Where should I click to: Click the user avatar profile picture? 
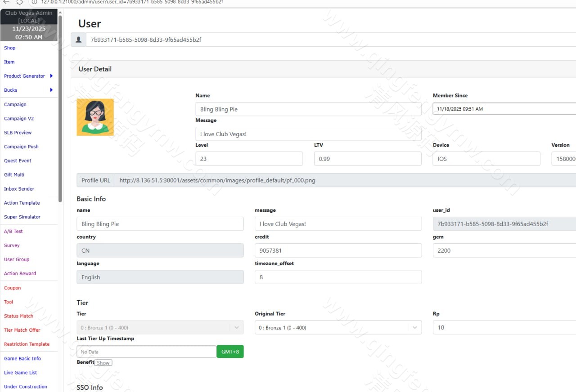[x=95, y=117]
